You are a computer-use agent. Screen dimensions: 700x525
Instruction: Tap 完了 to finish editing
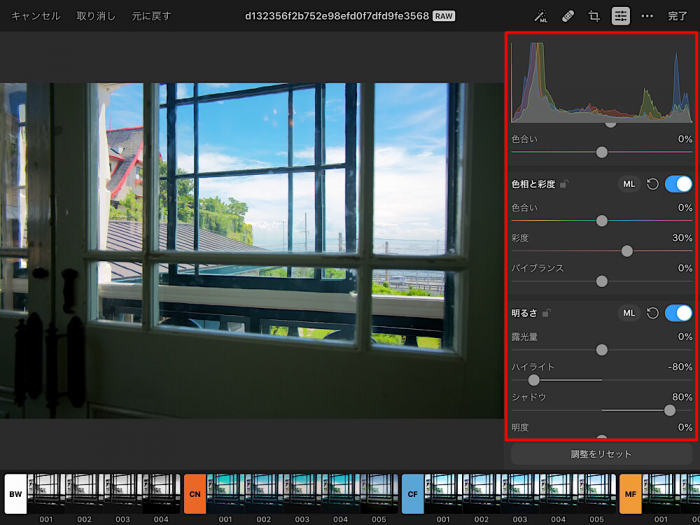(x=678, y=17)
